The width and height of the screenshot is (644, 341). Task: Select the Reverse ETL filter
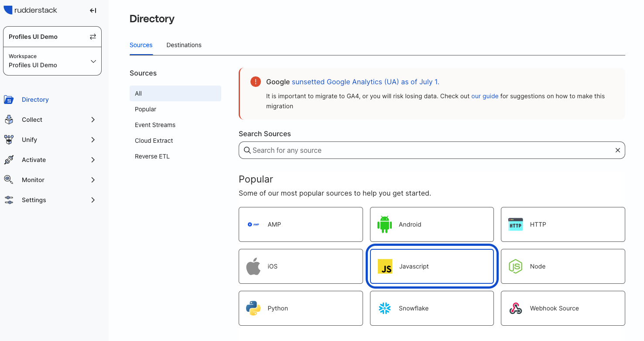click(175, 156)
